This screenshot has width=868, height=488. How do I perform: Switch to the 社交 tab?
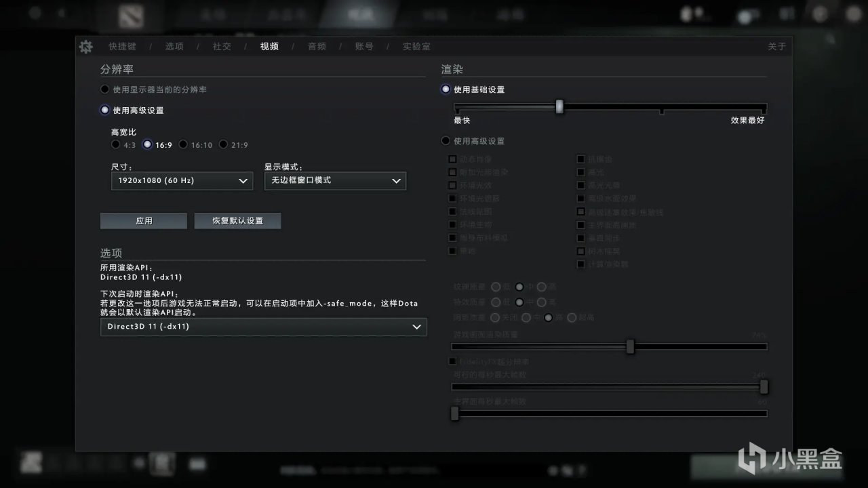tap(222, 47)
